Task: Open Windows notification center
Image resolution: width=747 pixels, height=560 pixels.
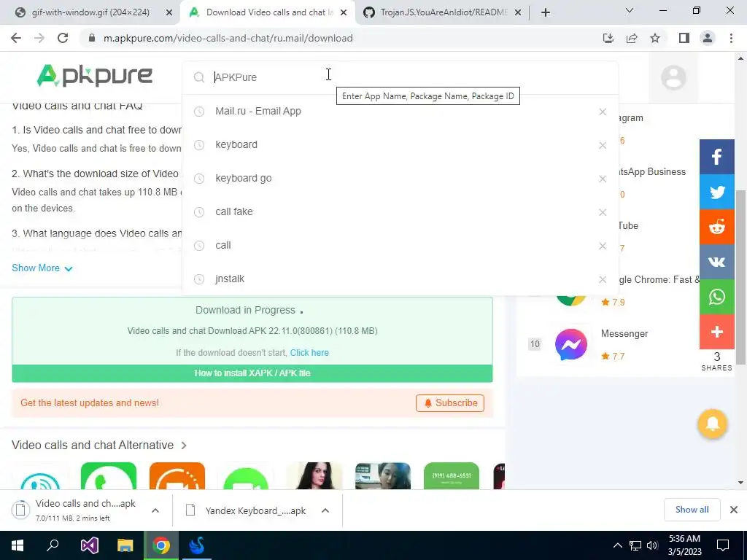Action: click(723, 545)
